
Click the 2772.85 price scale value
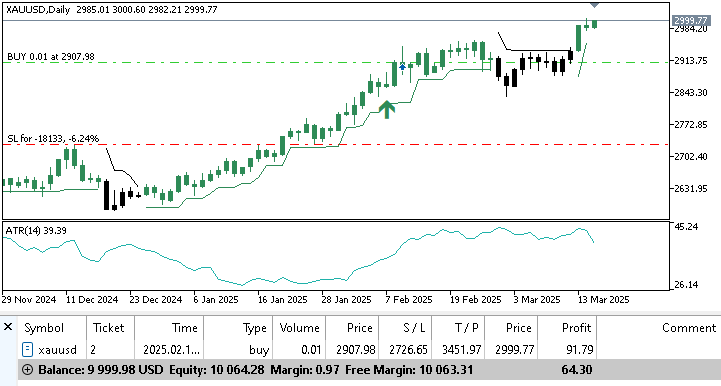[x=691, y=125]
